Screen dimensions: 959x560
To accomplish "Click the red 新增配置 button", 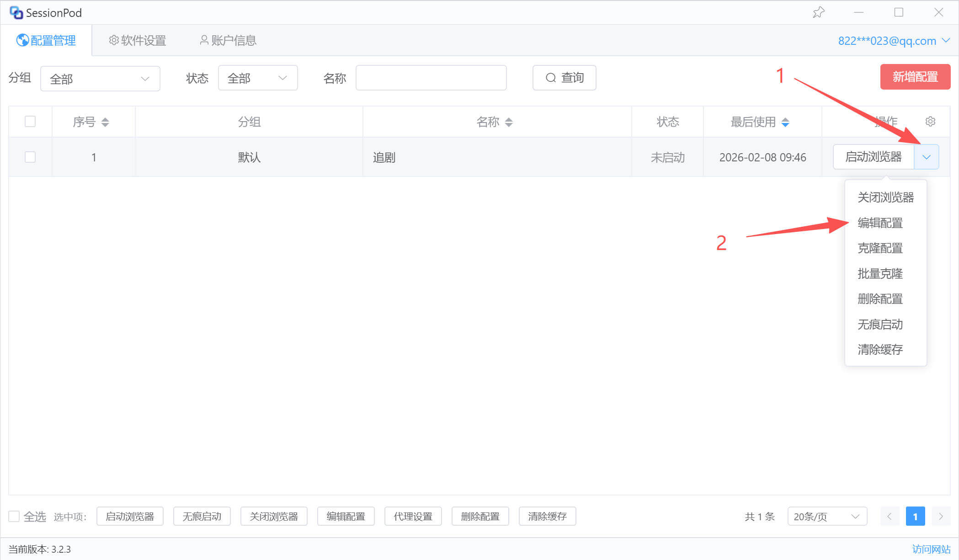I will click(x=915, y=77).
